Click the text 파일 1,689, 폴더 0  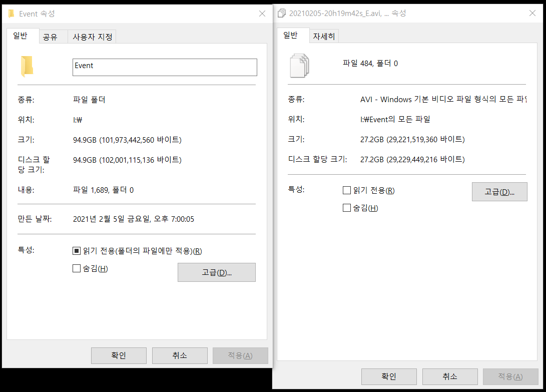[x=103, y=190]
